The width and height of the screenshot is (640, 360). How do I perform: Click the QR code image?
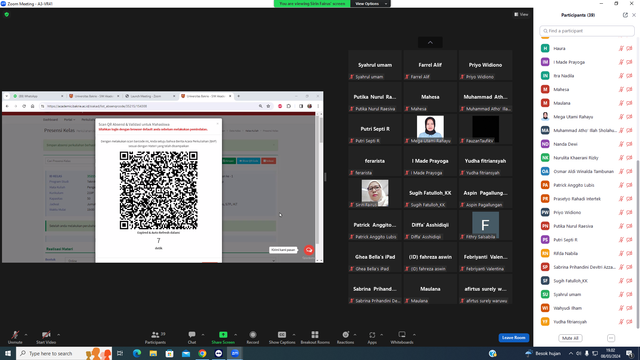pyautogui.click(x=159, y=190)
